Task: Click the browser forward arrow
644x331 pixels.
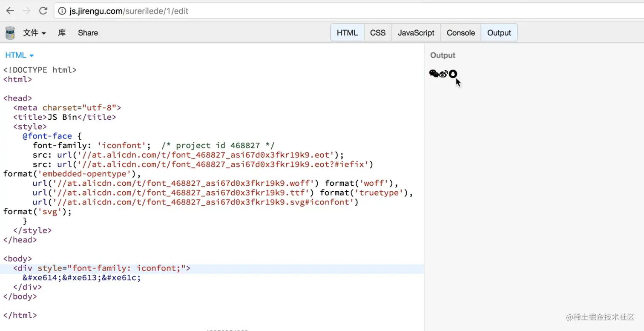Action: tap(26, 11)
